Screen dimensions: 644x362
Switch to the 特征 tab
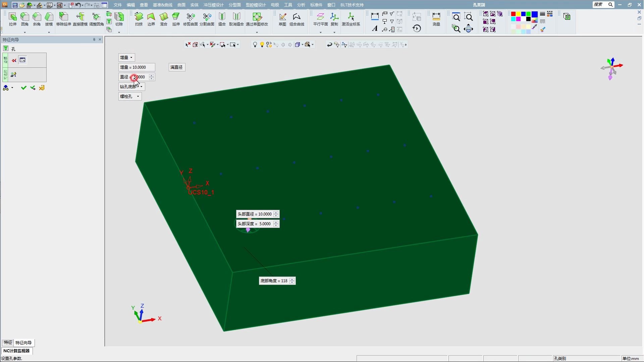coord(8,343)
